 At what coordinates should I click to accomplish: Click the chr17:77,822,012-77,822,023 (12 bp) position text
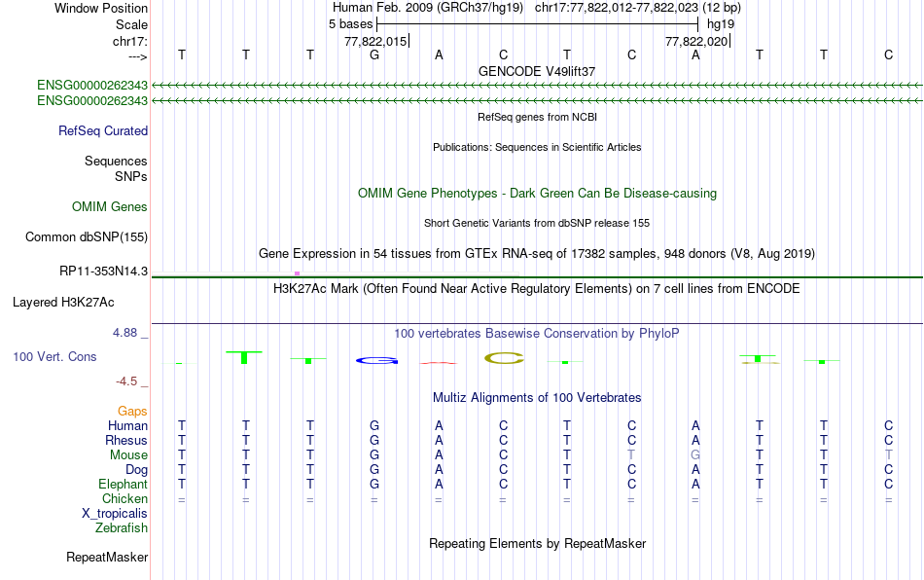pyautogui.click(x=638, y=8)
